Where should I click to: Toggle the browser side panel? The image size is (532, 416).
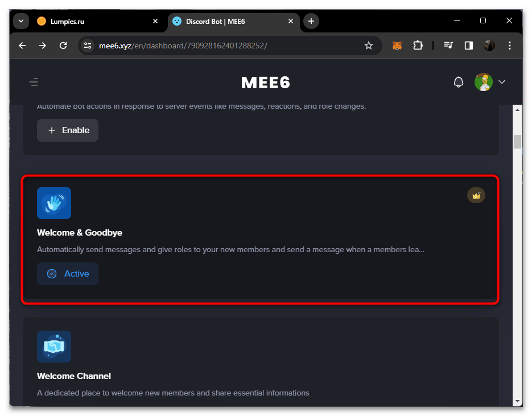[469, 46]
